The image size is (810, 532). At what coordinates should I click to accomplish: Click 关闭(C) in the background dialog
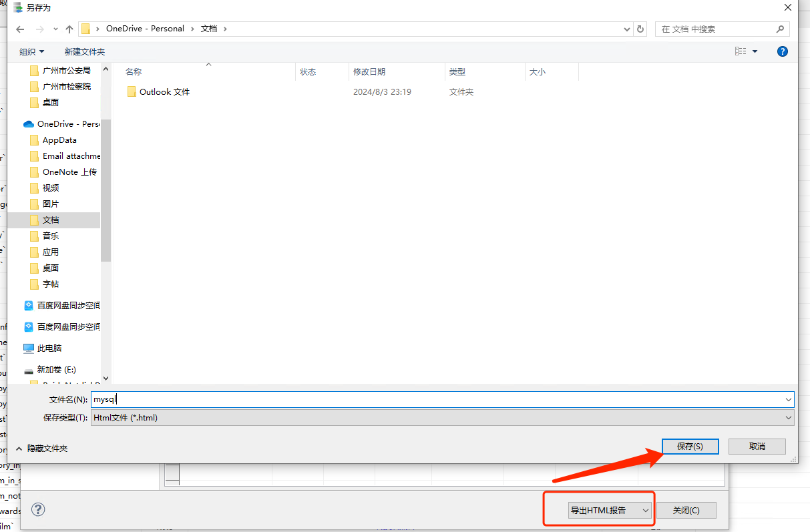tap(686, 510)
